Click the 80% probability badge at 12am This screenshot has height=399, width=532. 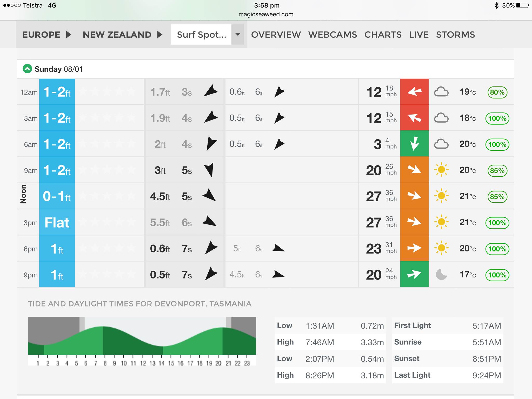point(497,92)
